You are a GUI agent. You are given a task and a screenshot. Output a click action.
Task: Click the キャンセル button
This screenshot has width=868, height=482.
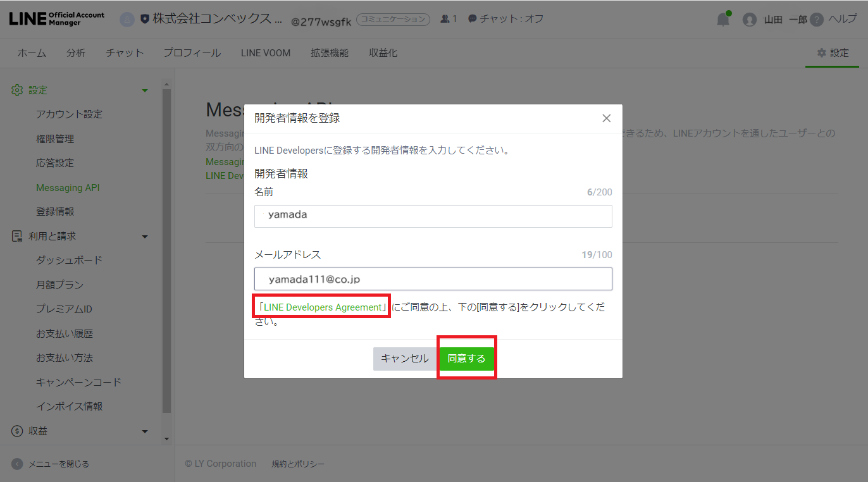[405, 359]
